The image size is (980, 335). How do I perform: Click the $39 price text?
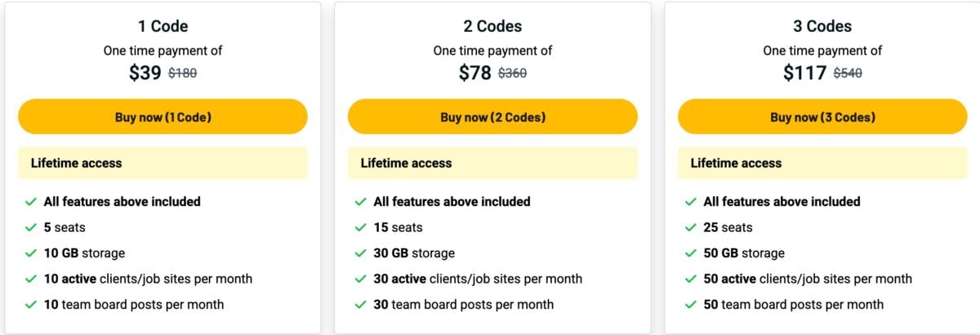(145, 73)
